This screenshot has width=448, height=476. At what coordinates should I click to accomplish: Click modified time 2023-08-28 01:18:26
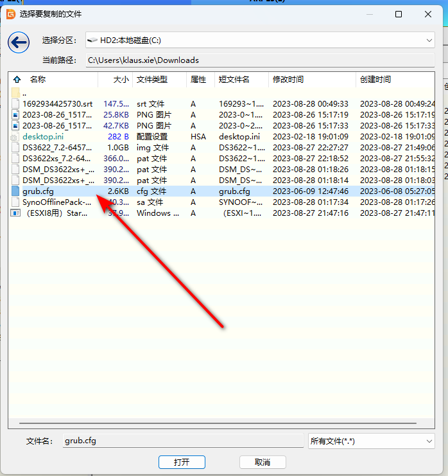point(311,170)
